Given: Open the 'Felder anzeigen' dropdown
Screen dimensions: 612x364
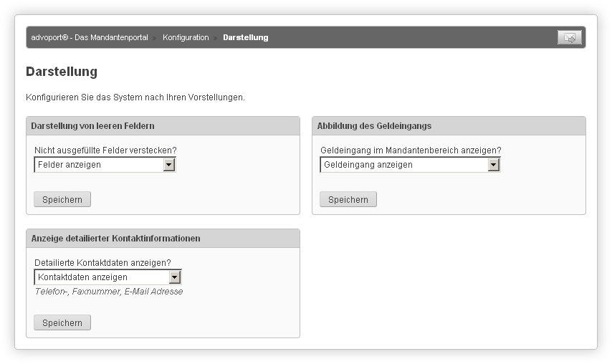Looking at the screenshot, I should (x=105, y=165).
